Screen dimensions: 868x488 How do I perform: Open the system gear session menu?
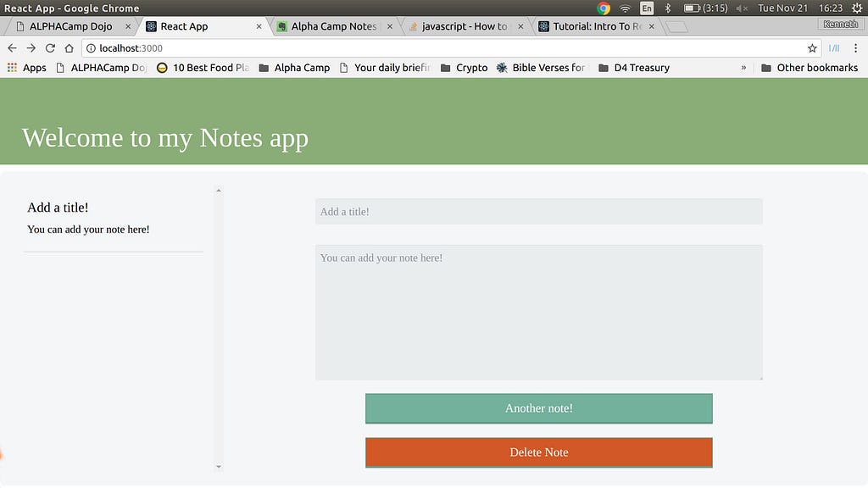(857, 8)
